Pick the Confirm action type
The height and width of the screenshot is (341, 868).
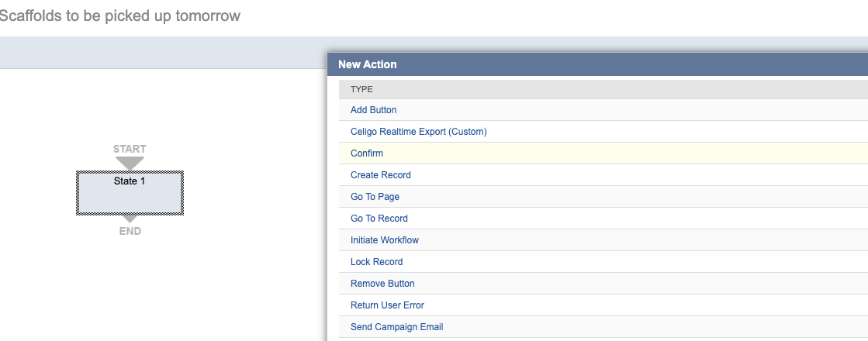pyautogui.click(x=366, y=153)
